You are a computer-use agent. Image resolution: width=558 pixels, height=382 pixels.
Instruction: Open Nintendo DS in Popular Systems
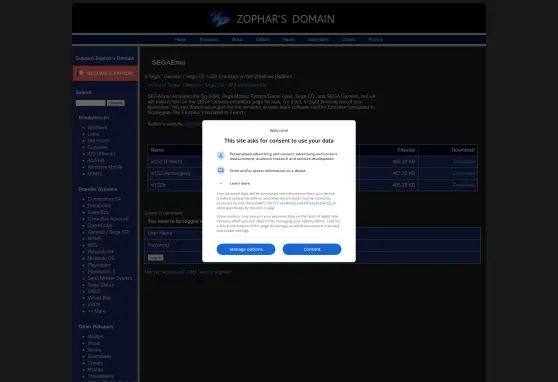pyautogui.click(x=101, y=258)
